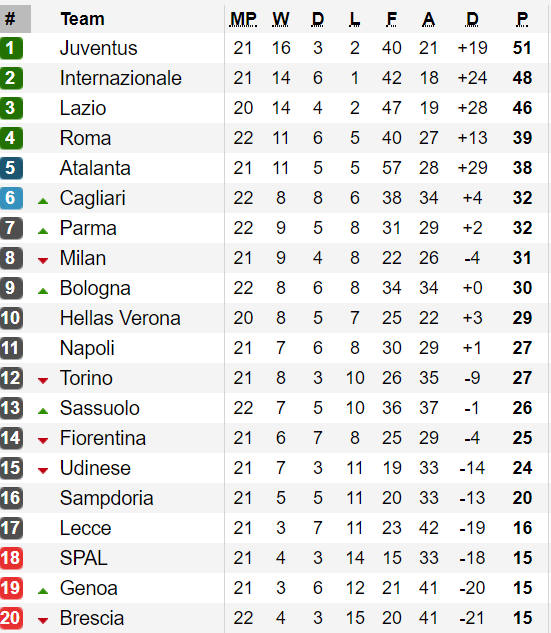Click the green position 1 badge
Image resolution: width=551 pixels, height=633 pixels.
11,48
